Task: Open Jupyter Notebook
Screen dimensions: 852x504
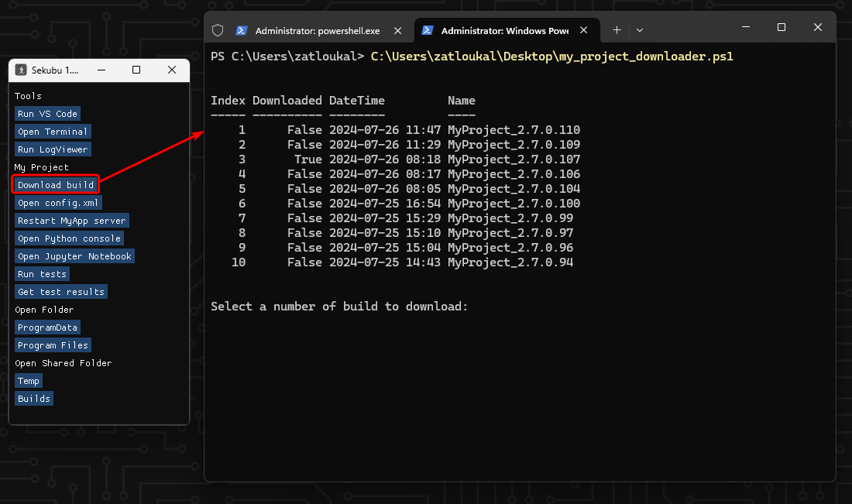Action: pyautogui.click(x=74, y=256)
